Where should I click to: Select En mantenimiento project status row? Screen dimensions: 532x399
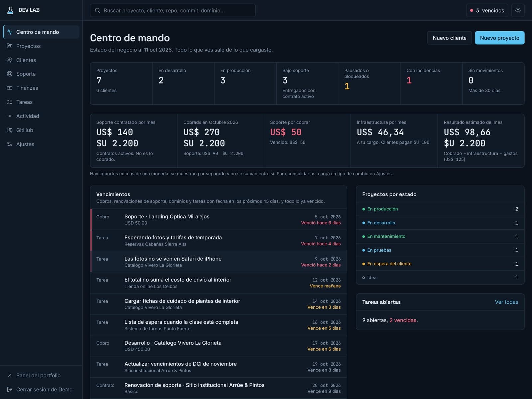click(440, 236)
